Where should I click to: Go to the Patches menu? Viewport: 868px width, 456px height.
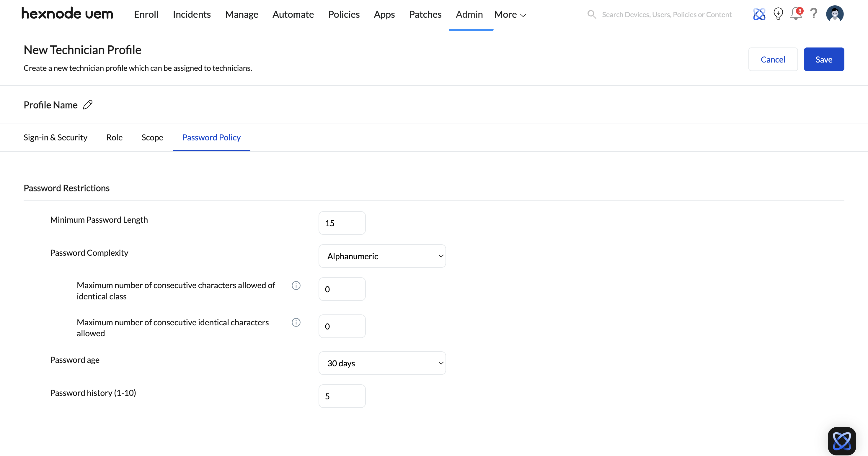[425, 14]
